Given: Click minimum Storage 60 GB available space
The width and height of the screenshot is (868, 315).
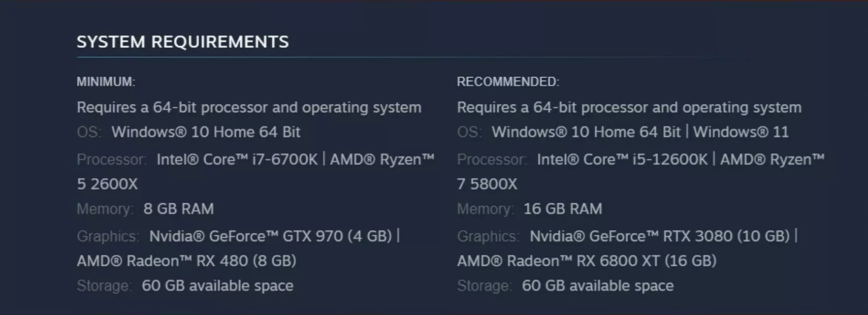Looking at the screenshot, I should tap(218, 285).
